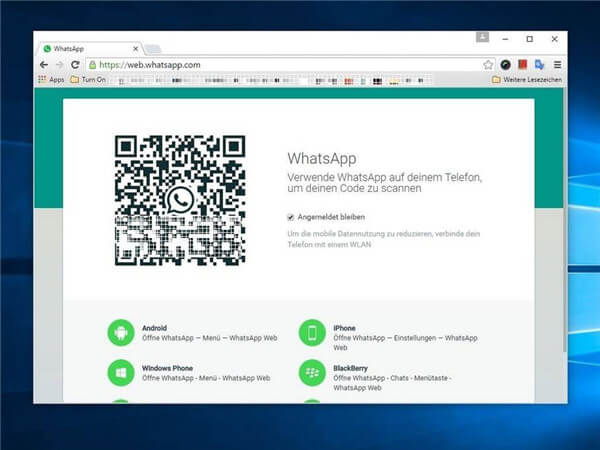Close the WhatsApp tab

point(135,49)
